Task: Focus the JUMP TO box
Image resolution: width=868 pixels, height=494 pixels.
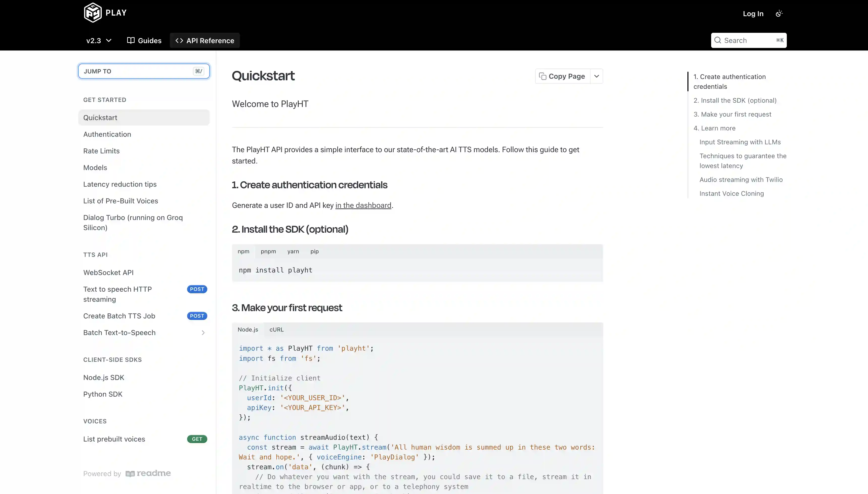Action: pos(144,71)
